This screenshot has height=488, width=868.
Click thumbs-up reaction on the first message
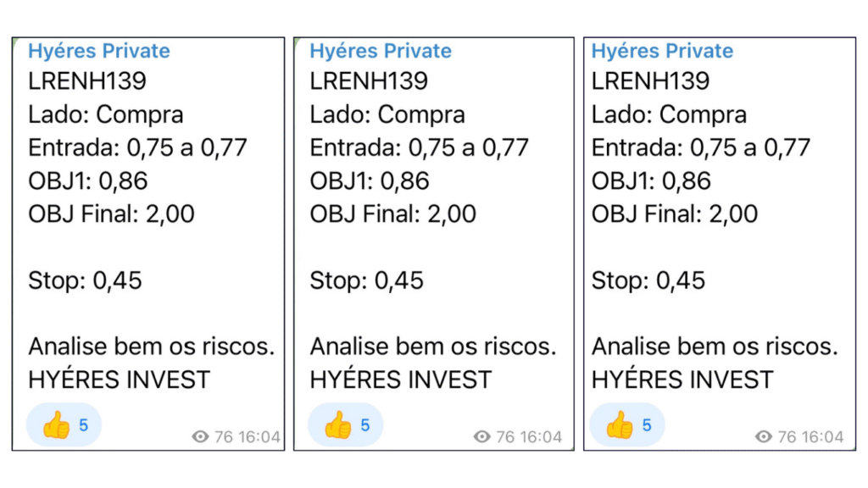point(57,425)
